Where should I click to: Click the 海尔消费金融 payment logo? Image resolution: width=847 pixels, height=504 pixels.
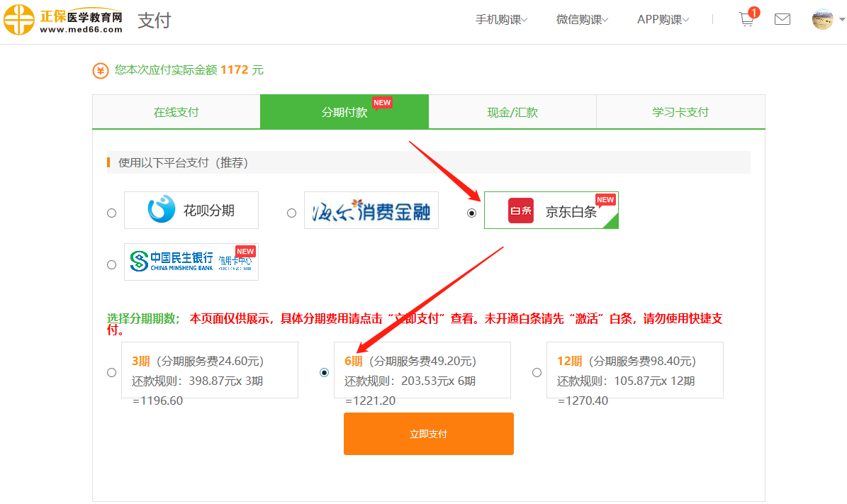pos(371,211)
